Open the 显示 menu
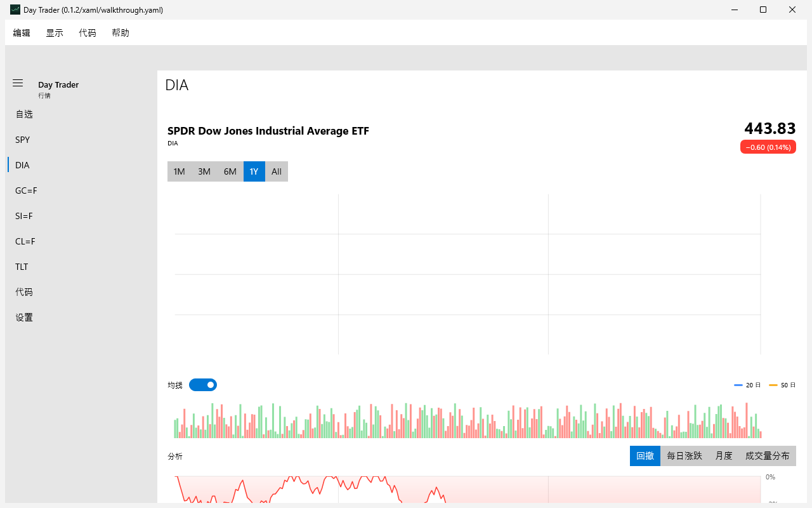The height and width of the screenshot is (508, 812). point(55,33)
